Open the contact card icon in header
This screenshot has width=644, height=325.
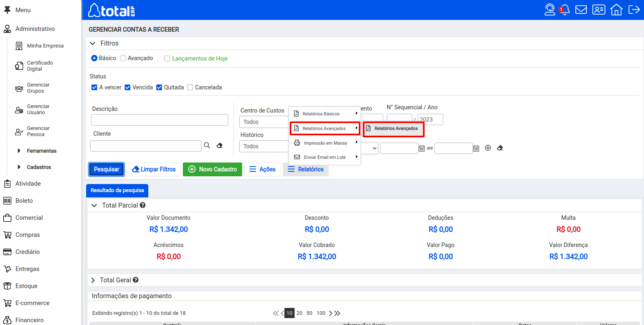tap(598, 10)
